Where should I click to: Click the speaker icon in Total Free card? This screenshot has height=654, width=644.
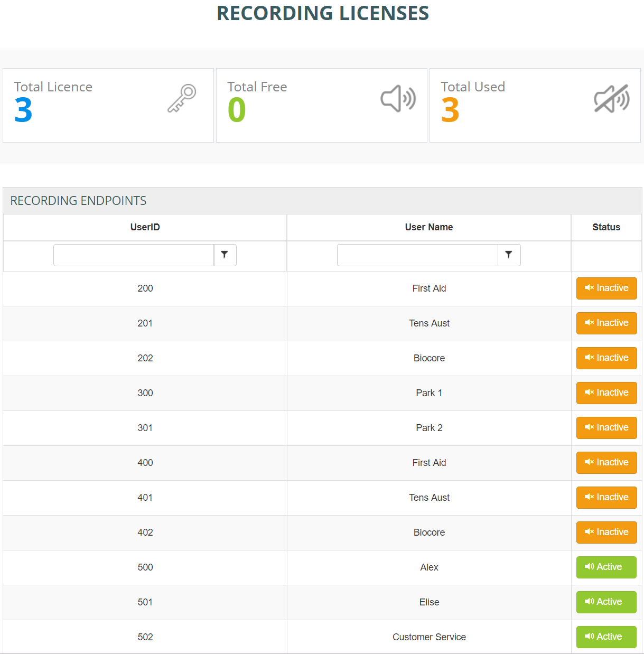[x=398, y=99]
